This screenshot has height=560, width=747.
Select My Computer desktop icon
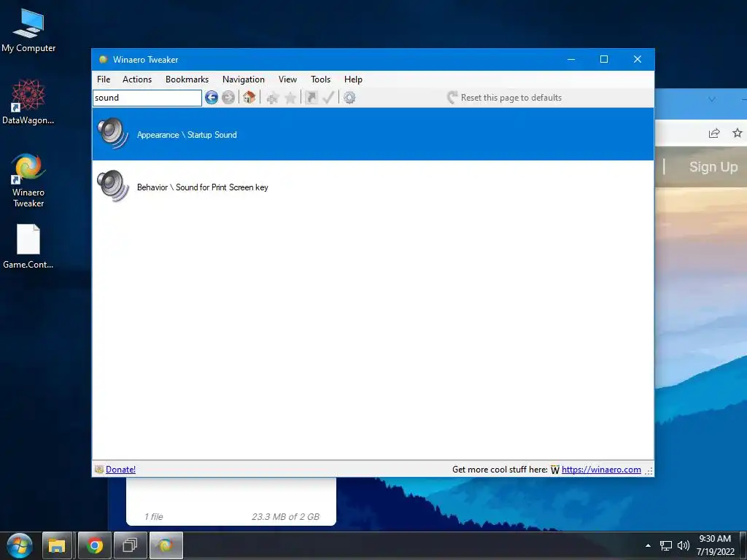28,31
